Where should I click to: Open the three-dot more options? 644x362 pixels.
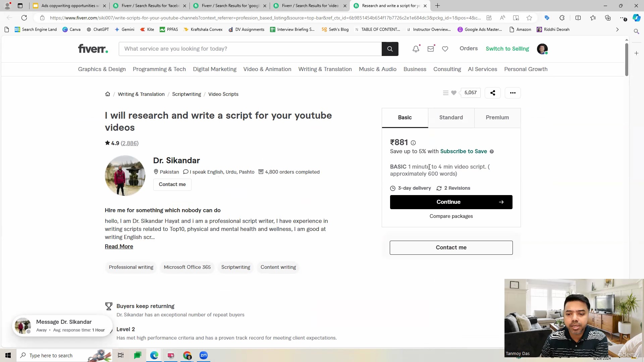point(513,93)
